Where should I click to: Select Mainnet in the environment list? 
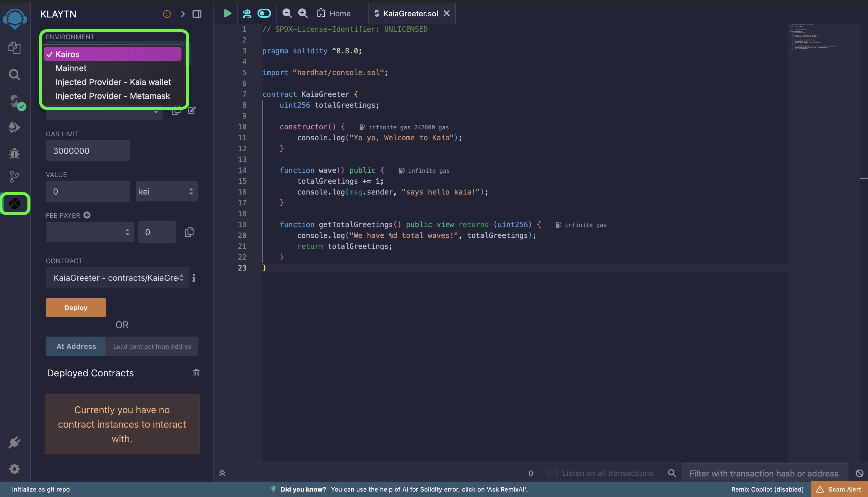click(71, 68)
